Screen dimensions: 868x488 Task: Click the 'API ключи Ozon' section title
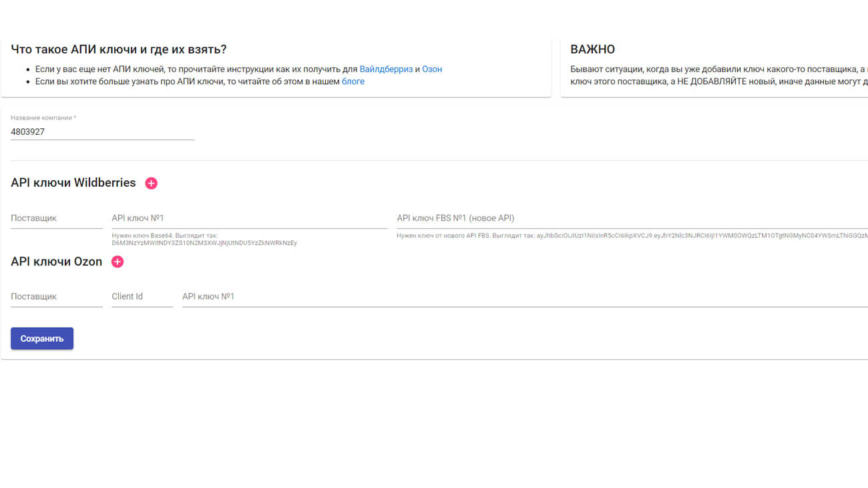click(57, 262)
